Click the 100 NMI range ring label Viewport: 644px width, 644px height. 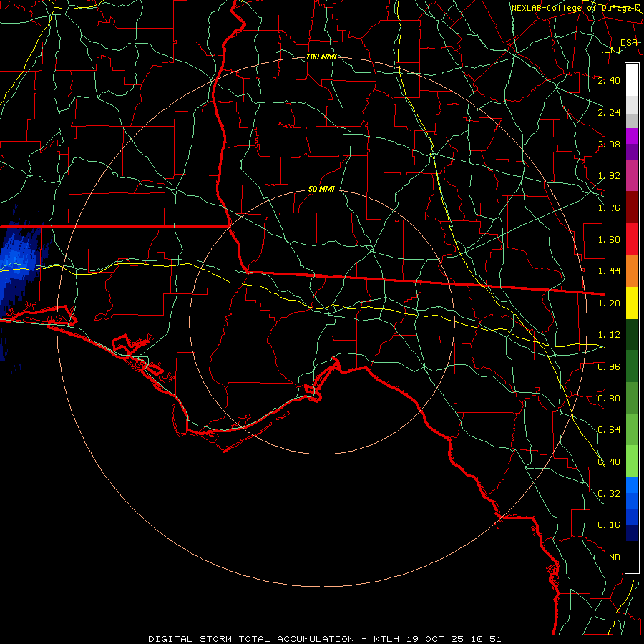pos(321,57)
